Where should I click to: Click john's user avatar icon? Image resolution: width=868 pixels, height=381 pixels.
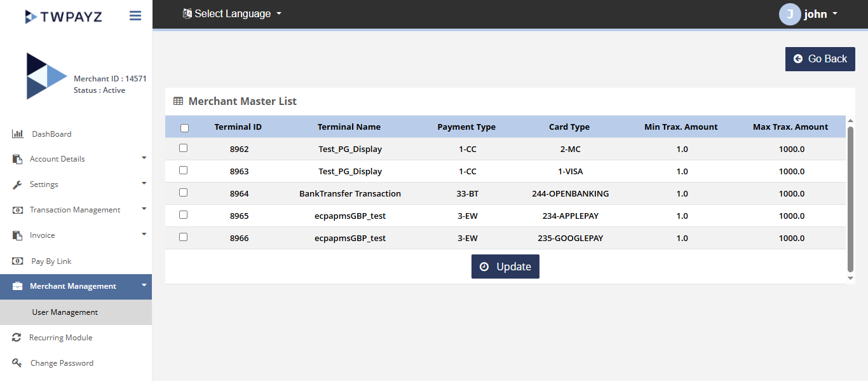click(x=789, y=14)
